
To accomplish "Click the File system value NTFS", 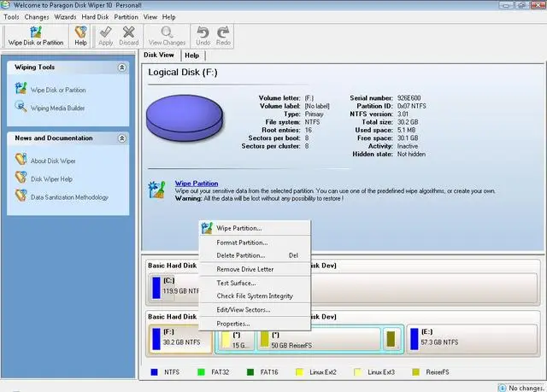I will coord(312,122).
